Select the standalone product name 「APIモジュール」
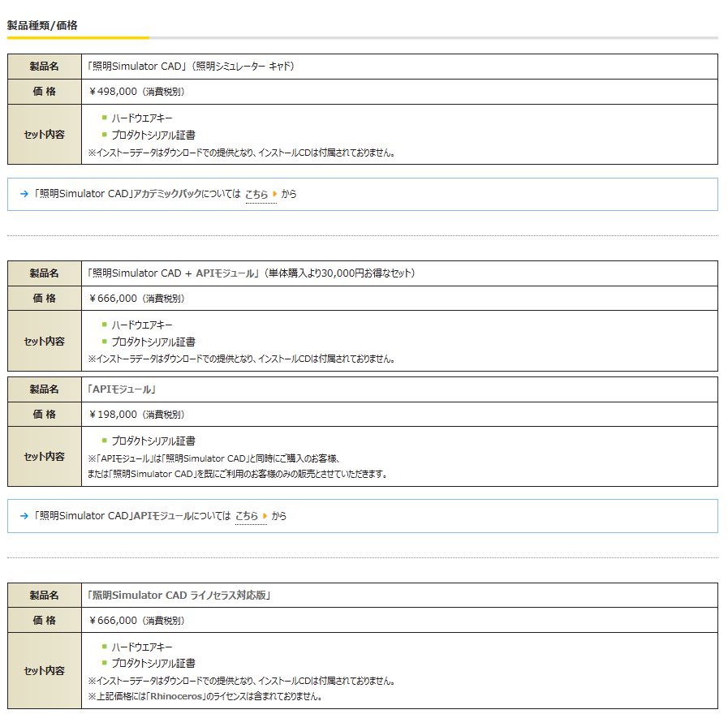Screen dimensions: 728x714 [x=121, y=389]
